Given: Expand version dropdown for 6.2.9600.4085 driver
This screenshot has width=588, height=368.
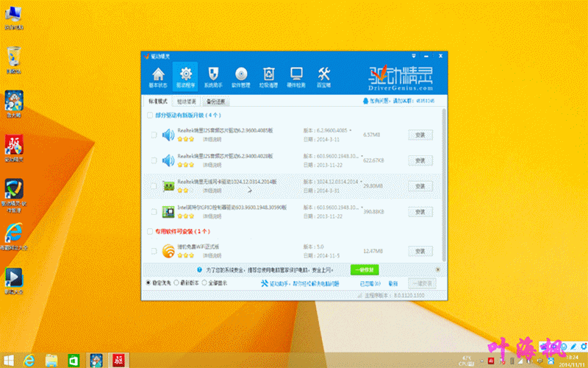Looking at the screenshot, I should [351, 131].
